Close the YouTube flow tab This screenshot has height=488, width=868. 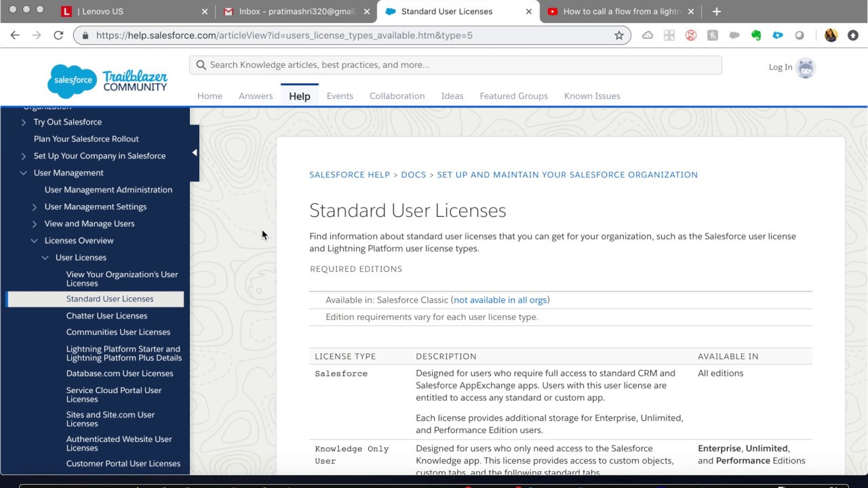[691, 12]
